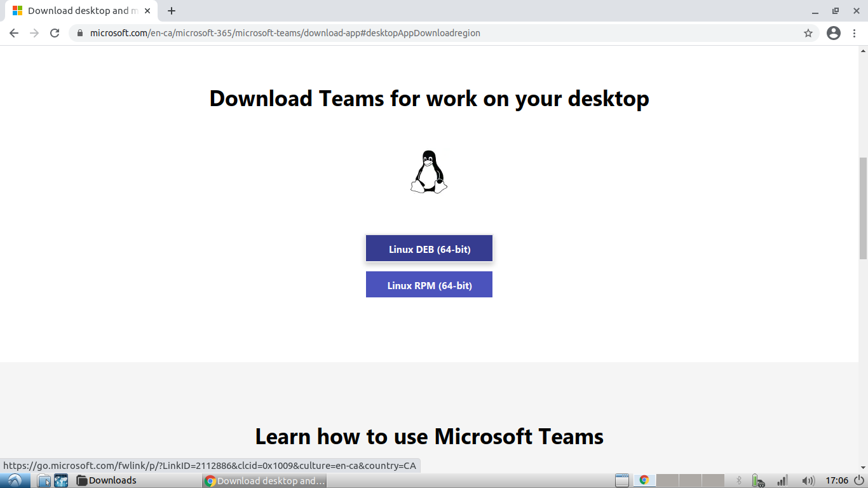Open the network signal tray icon
This screenshot has height=488, width=868.
click(782, 480)
